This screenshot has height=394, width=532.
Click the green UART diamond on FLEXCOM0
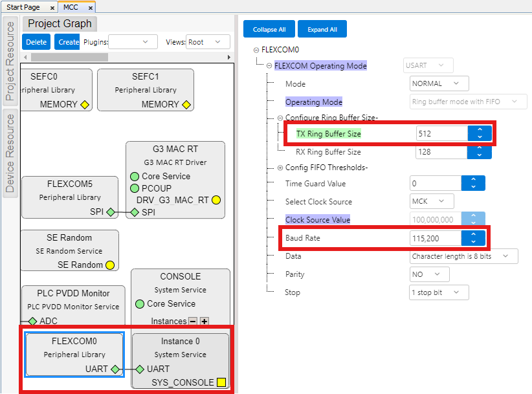click(x=115, y=369)
